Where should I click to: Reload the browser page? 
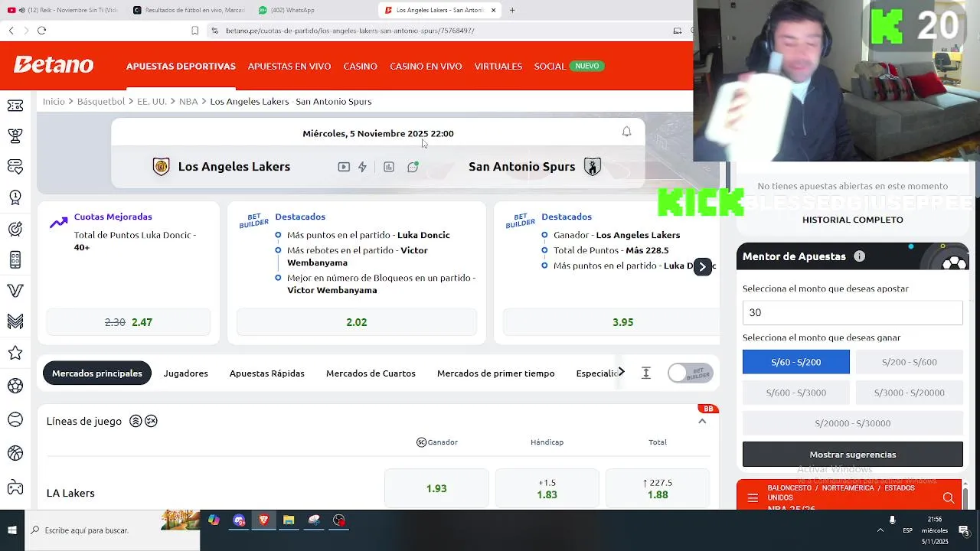[41, 31]
